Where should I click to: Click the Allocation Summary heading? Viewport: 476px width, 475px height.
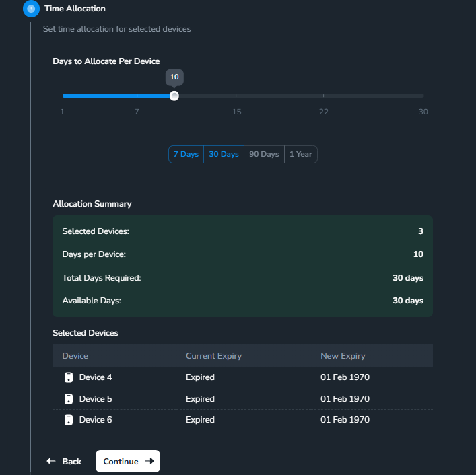pyautogui.click(x=92, y=204)
